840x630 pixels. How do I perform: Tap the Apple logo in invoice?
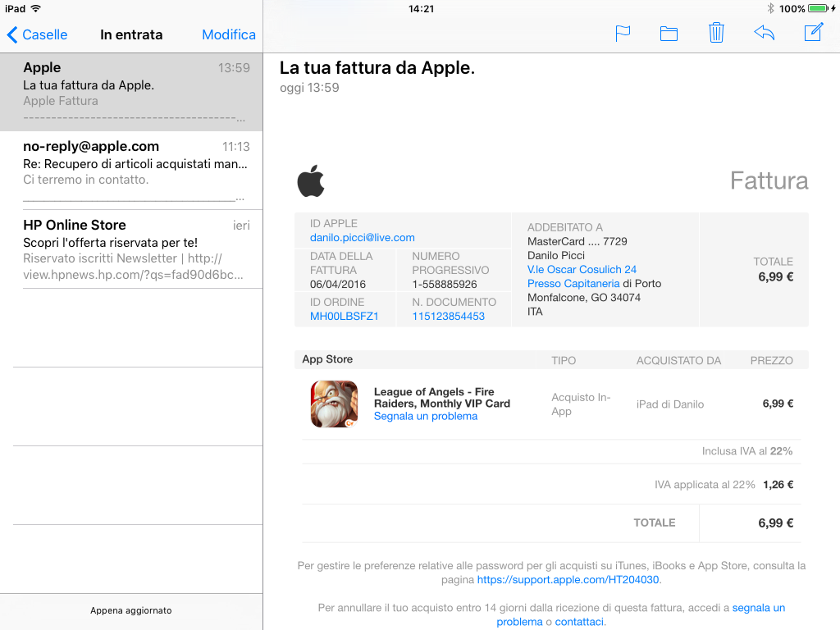click(x=311, y=181)
